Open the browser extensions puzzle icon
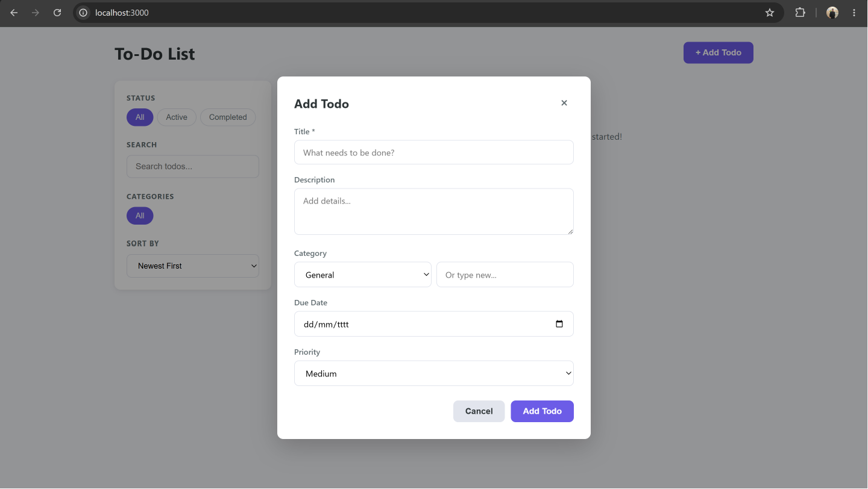The height and width of the screenshot is (489, 868). pos(800,13)
